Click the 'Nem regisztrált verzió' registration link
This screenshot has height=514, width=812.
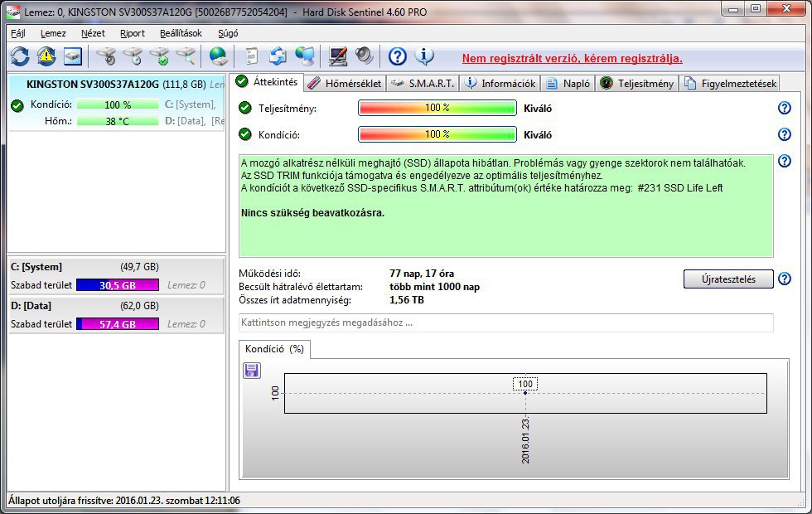(573, 58)
